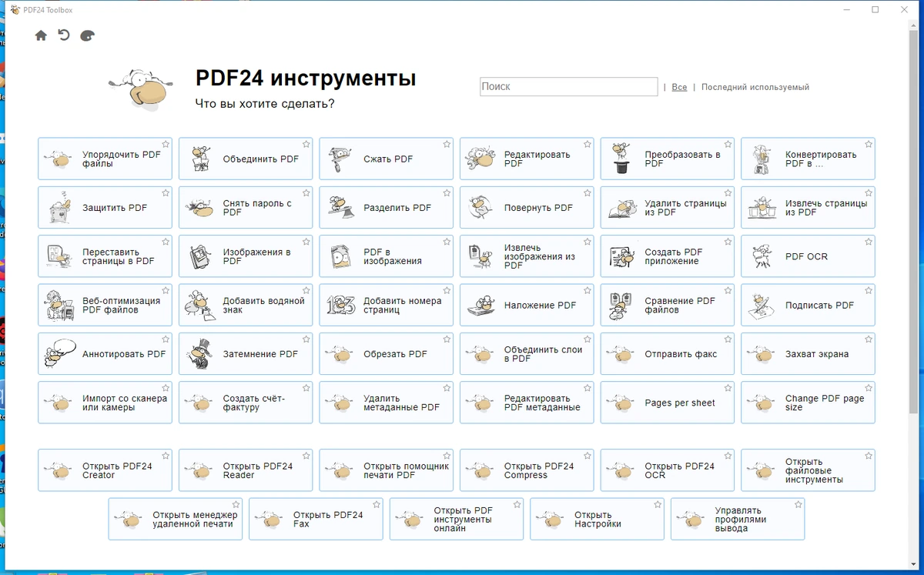Image resolution: width=924 pixels, height=575 pixels.
Task: Toggle favorite star on Pages per sheet
Action: coord(728,388)
